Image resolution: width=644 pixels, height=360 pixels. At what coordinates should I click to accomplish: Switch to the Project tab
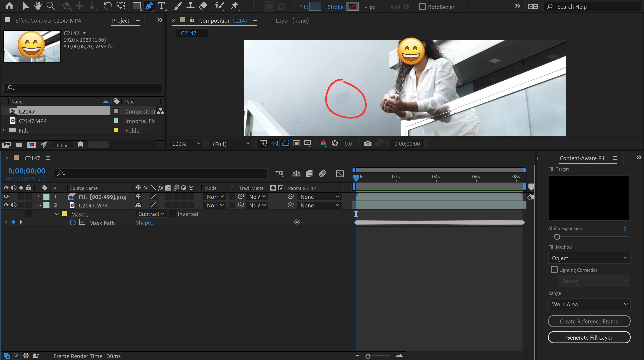coord(121,21)
